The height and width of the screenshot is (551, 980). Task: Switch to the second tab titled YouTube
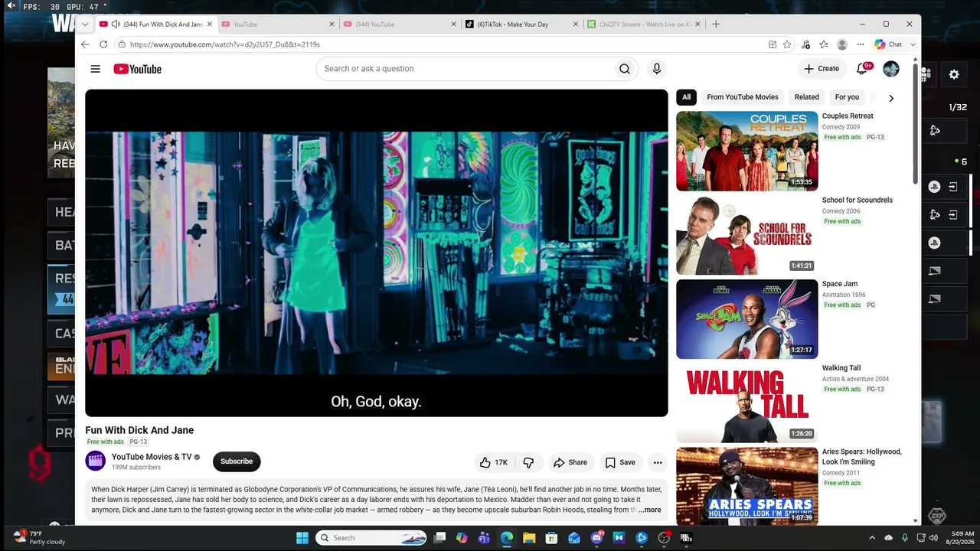276,24
